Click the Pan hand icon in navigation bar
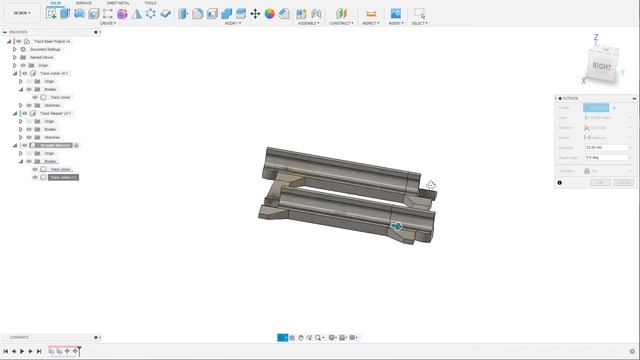 click(301, 338)
